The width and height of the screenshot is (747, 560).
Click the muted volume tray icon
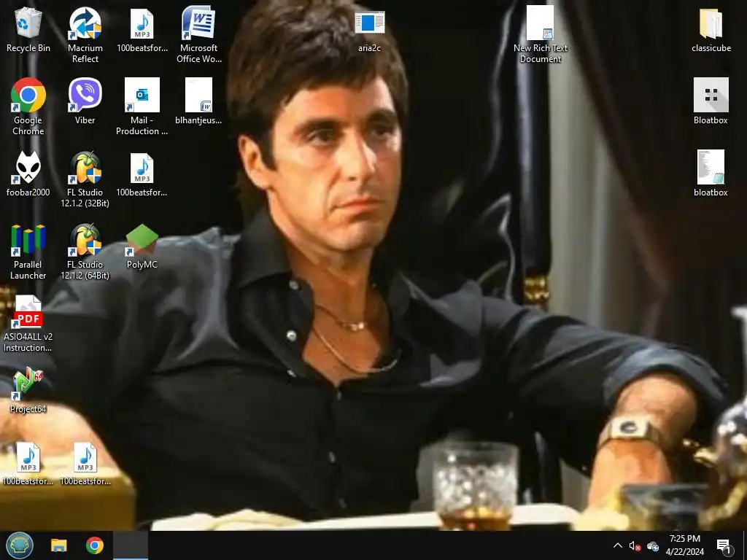(635, 545)
